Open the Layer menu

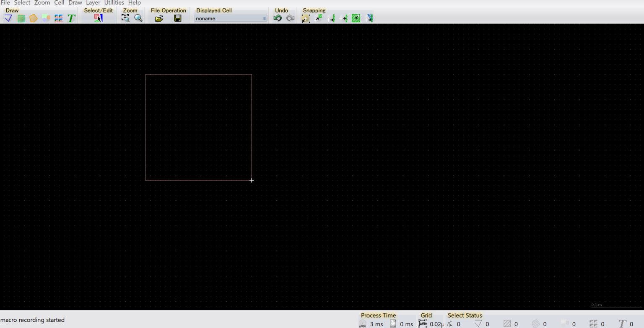[93, 3]
